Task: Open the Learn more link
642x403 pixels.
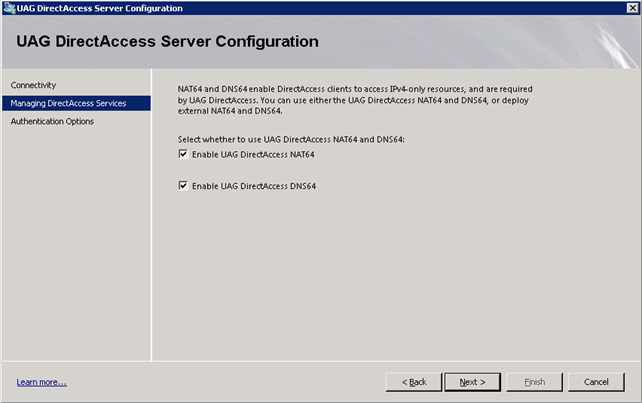Action: click(42, 382)
